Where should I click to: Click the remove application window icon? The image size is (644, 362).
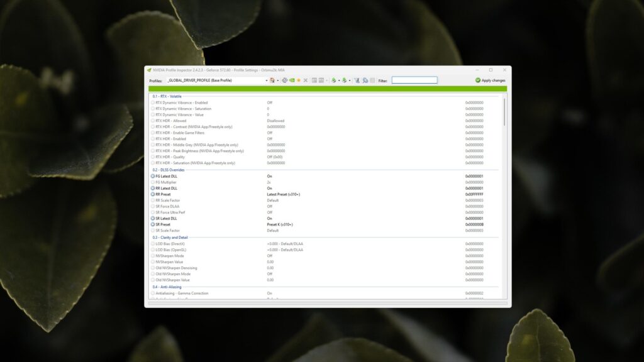[x=321, y=80]
